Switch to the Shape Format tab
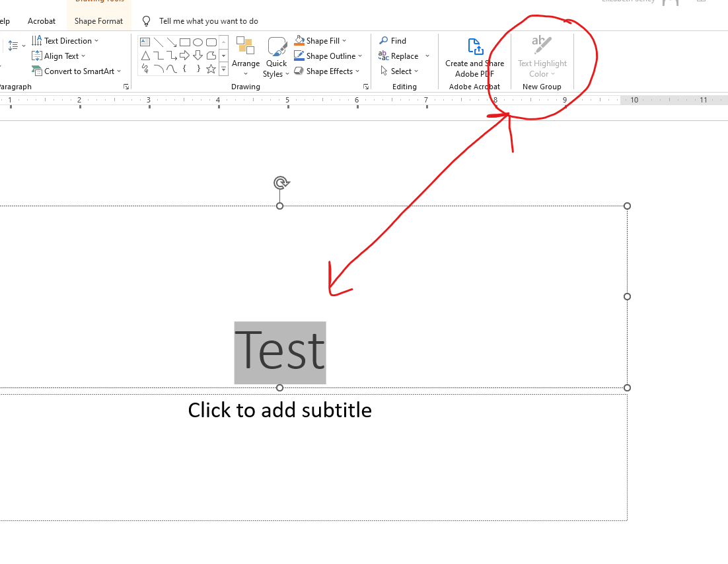The width and height of the screenshot is (728, 564). [98, 21]
